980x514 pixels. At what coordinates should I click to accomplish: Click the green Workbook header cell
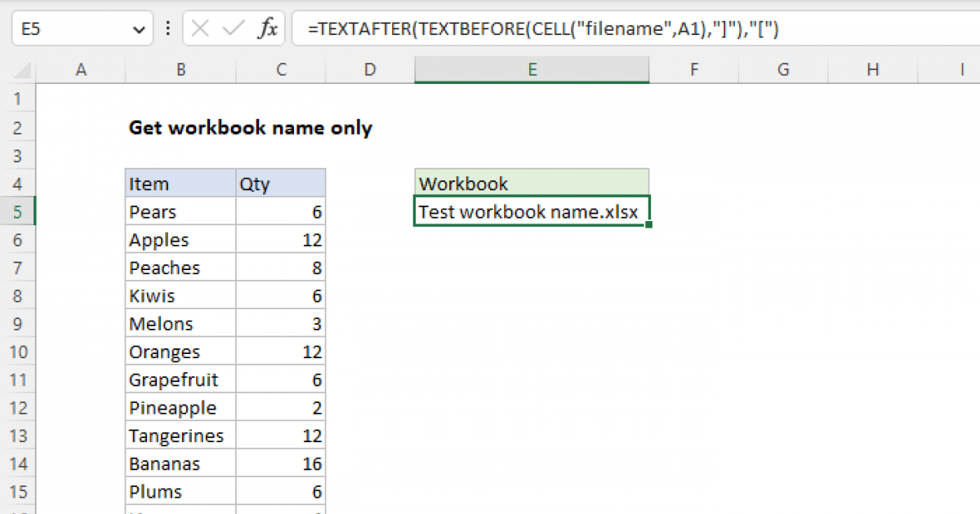coord(532,184)
